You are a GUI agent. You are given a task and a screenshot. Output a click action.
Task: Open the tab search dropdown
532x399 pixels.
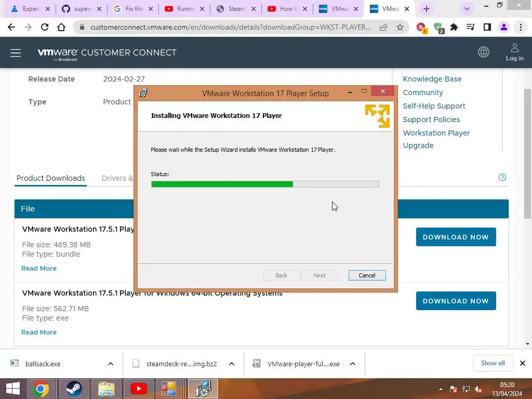coord(467,9)
